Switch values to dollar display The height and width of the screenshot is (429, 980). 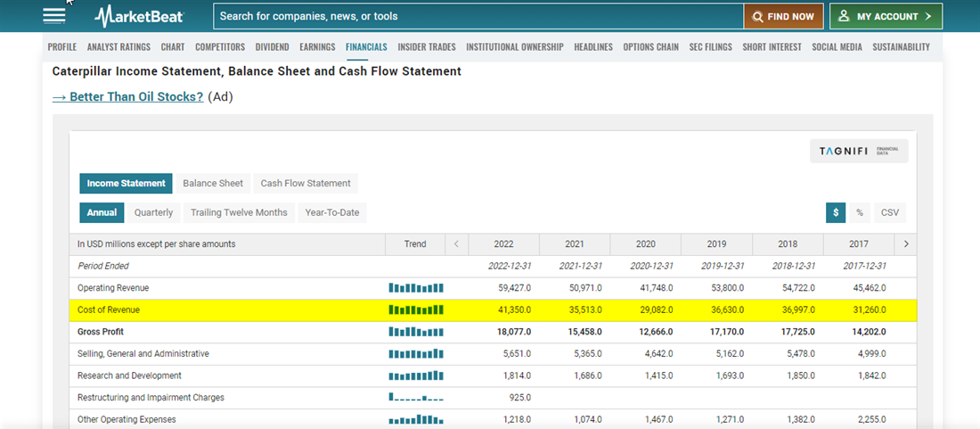click(836, 212)
